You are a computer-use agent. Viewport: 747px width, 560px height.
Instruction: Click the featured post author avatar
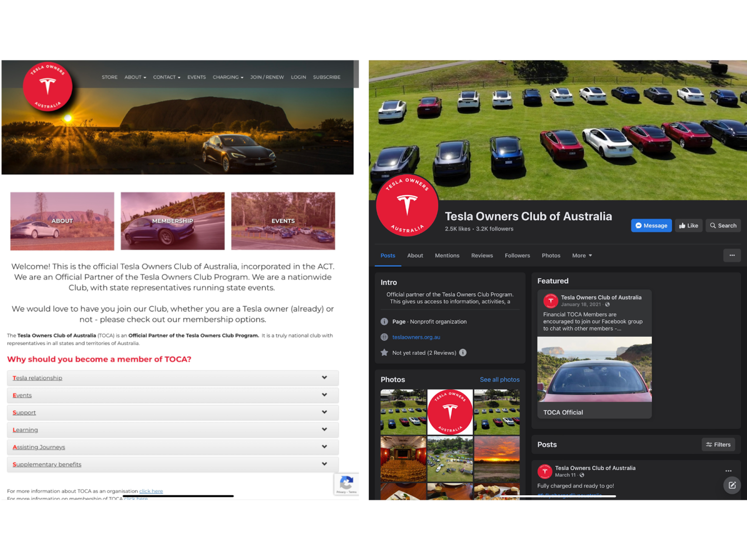tap(551, 301)
